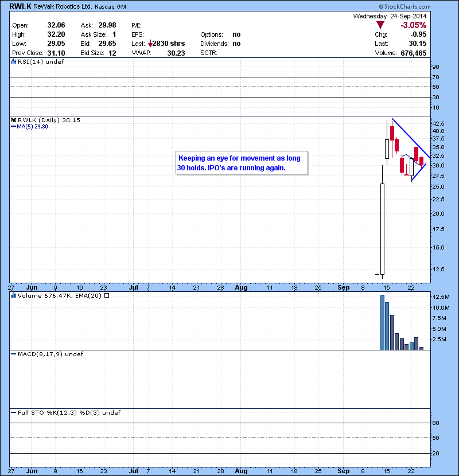
Task: Click the High value 32.20
Action: click(56, 34)
